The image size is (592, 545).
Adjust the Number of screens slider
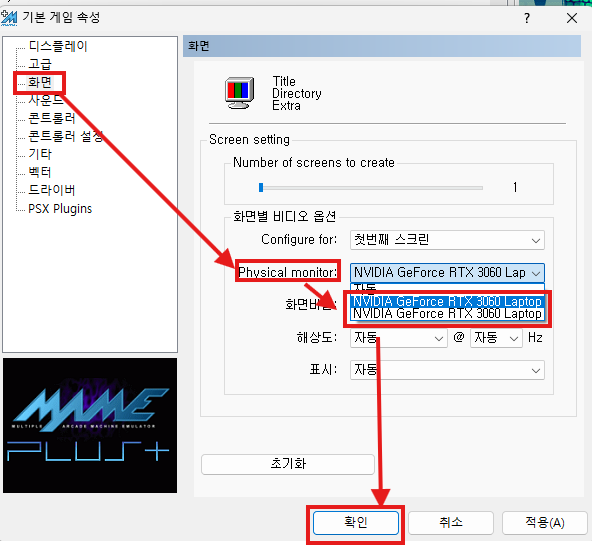click(x=261, y=187)
